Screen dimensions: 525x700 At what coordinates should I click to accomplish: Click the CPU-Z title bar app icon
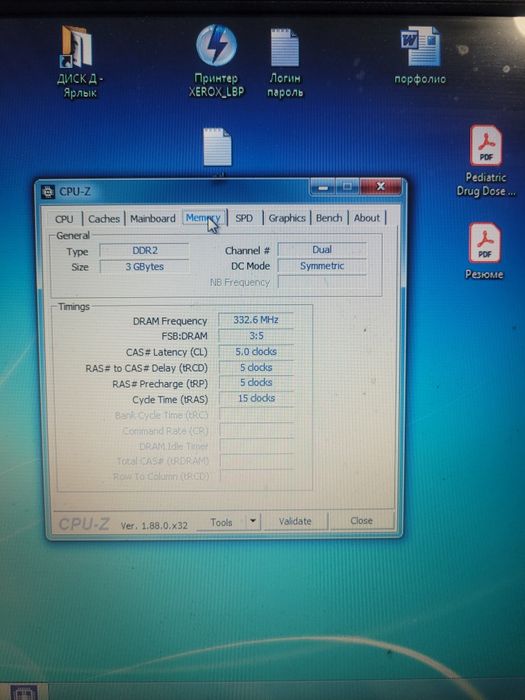pyautogui.click(x=48, y=192)
